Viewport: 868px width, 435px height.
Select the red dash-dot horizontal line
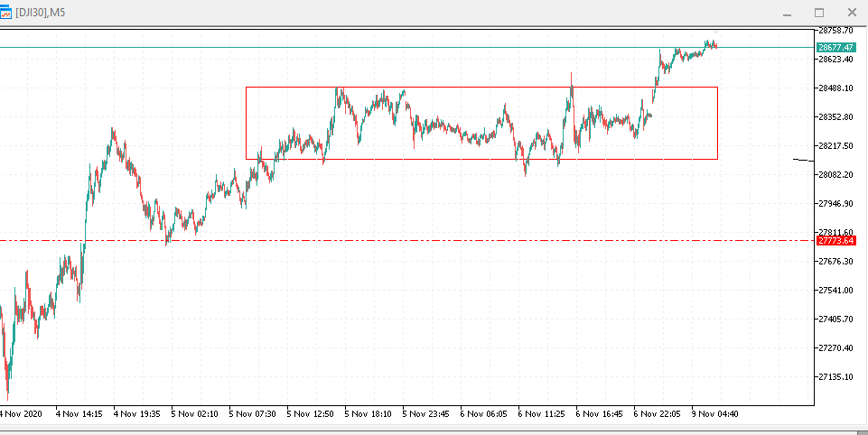[406, 241]
